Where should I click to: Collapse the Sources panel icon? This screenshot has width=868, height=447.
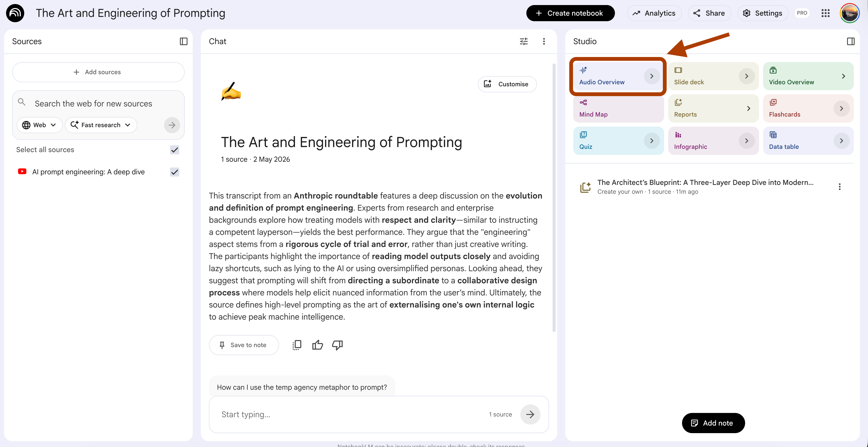coord(183,41)
